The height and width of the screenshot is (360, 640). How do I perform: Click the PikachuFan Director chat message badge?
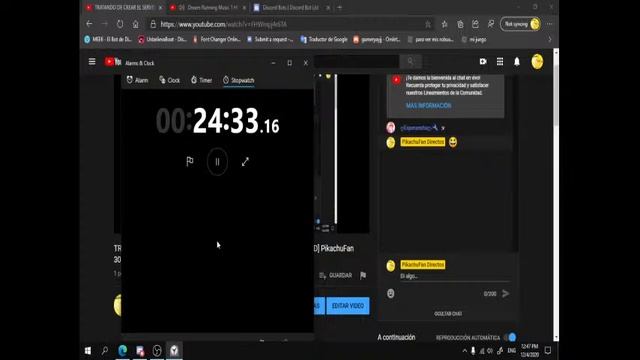(423, 142)
